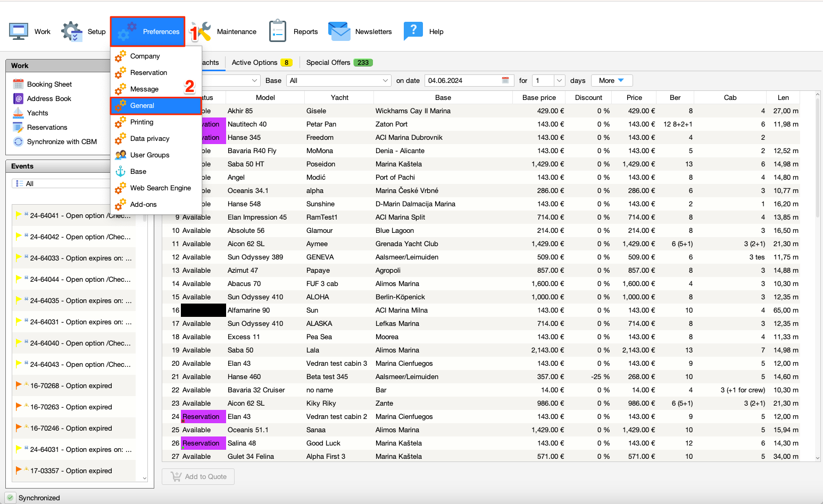
Task: Click the Yachts sailboat icon
Action: pyautogui.click(x=19, y=113)
